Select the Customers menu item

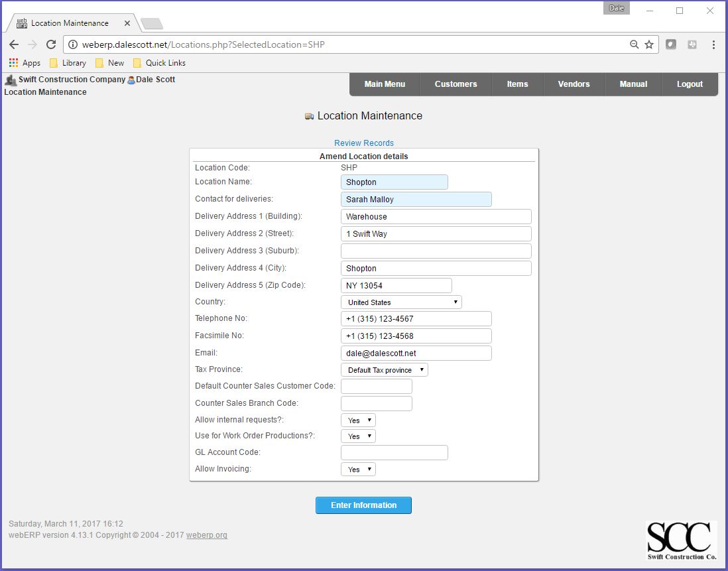pyautogui.click(x=455, y=84)
